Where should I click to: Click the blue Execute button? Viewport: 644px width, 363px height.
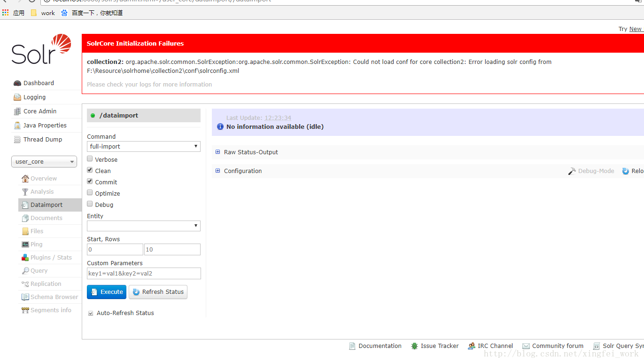pos(107,292)
